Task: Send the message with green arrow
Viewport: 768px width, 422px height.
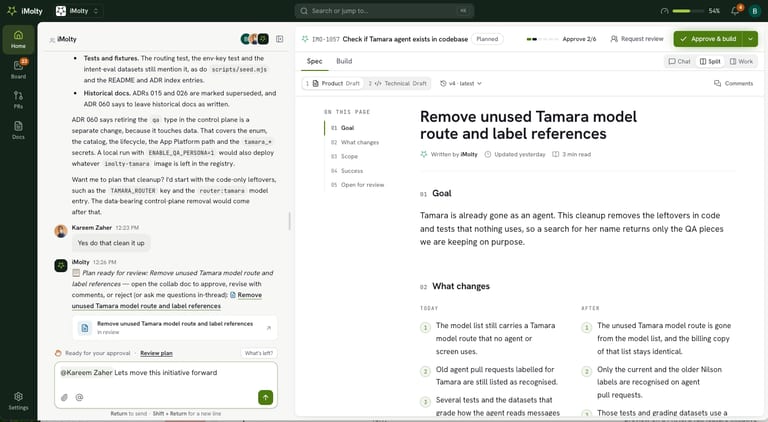Action: tap(265, 398)
